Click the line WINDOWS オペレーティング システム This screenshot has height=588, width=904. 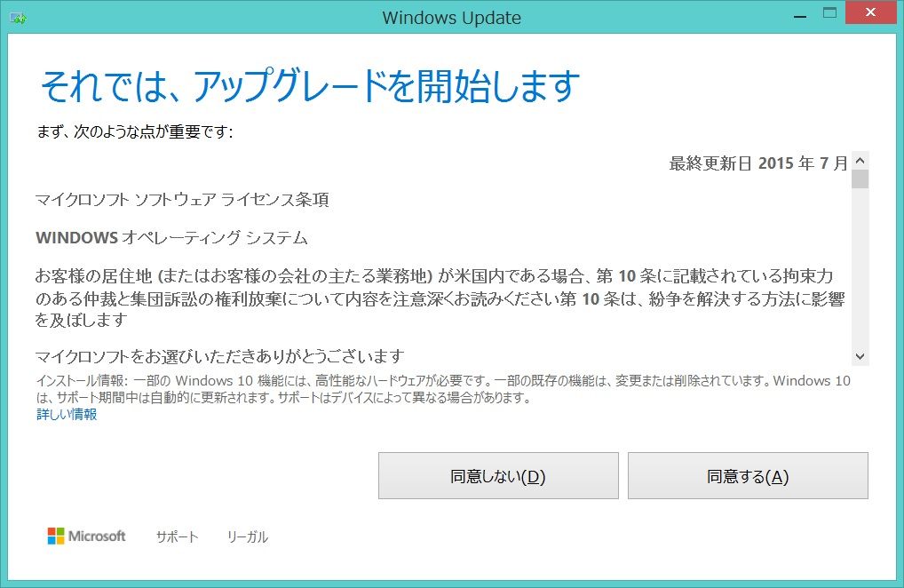(x=171, y=237)
